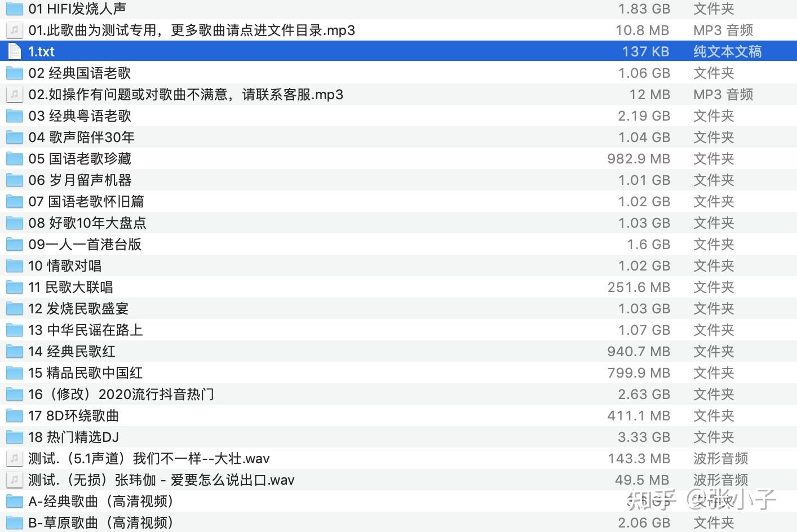This screenshot has height=532, width=797.
Task: Select 03 经典粤语老歌 folder name
Action: (79, 116)
